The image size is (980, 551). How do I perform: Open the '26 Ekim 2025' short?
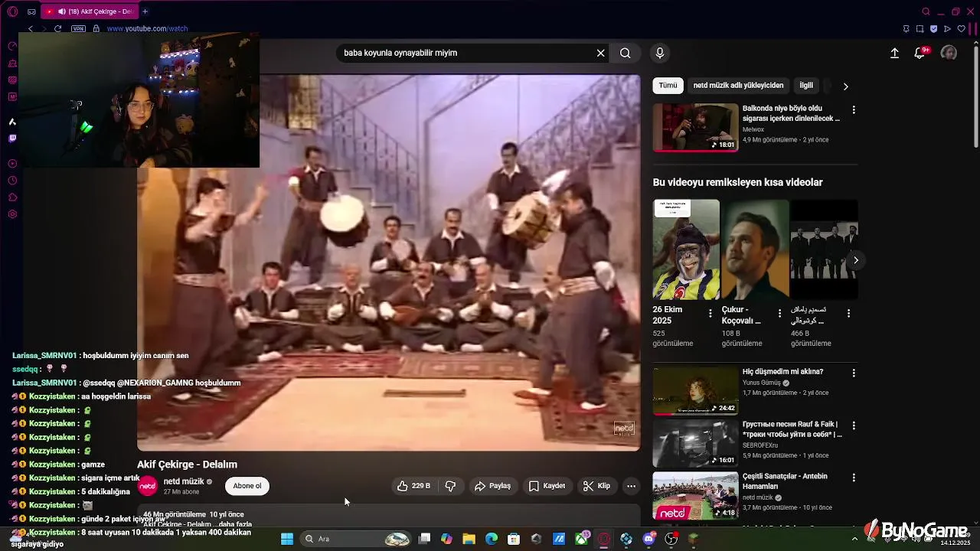686,249
